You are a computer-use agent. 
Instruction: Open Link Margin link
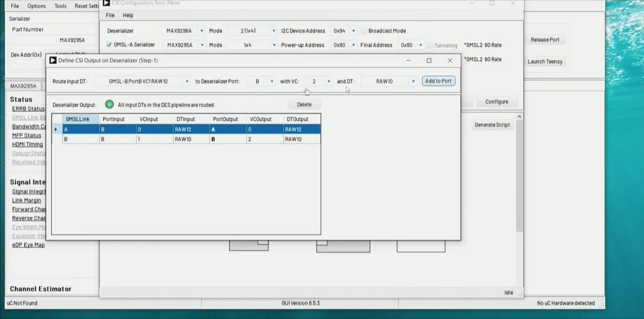point(26,200)
